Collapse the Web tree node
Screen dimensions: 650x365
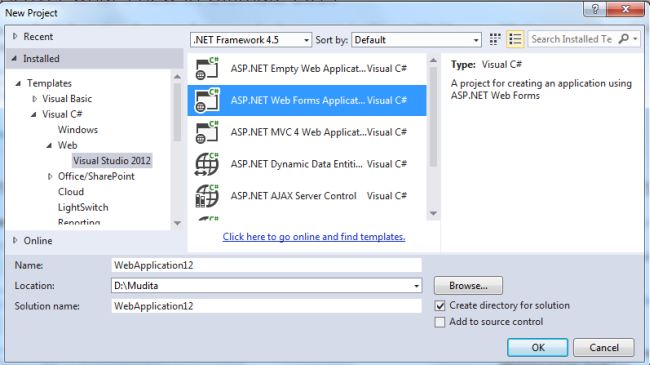[x=49, y=146]
